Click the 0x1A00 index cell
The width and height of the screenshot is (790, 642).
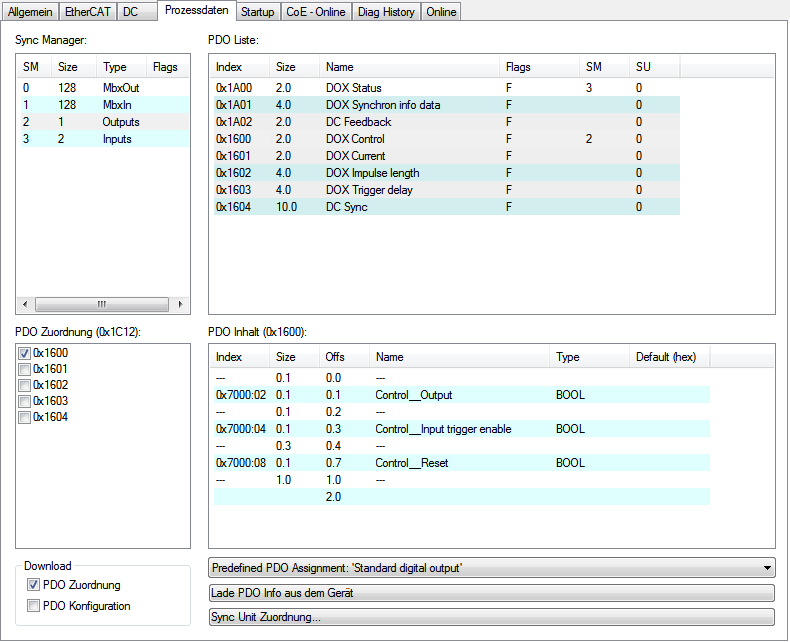pos(234,88)
